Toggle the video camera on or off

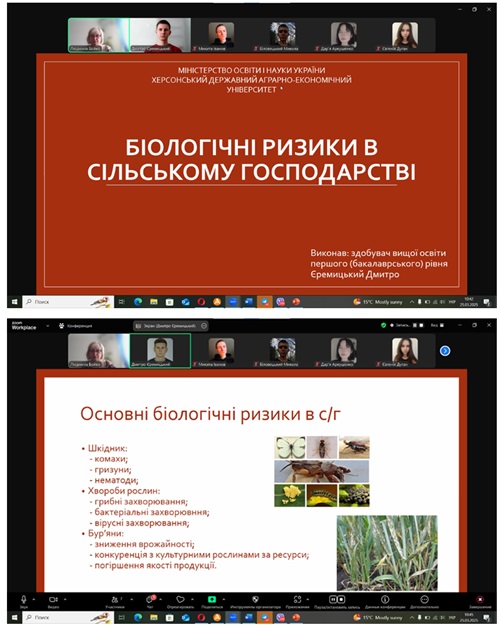53,599
